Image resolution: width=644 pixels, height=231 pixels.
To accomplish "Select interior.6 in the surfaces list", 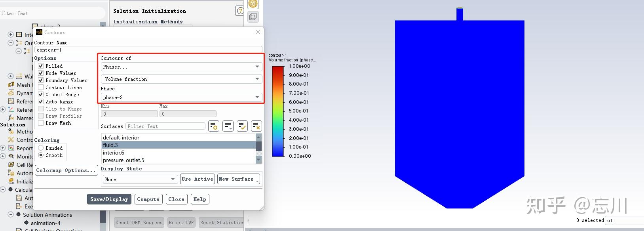I will coord(179,153).
